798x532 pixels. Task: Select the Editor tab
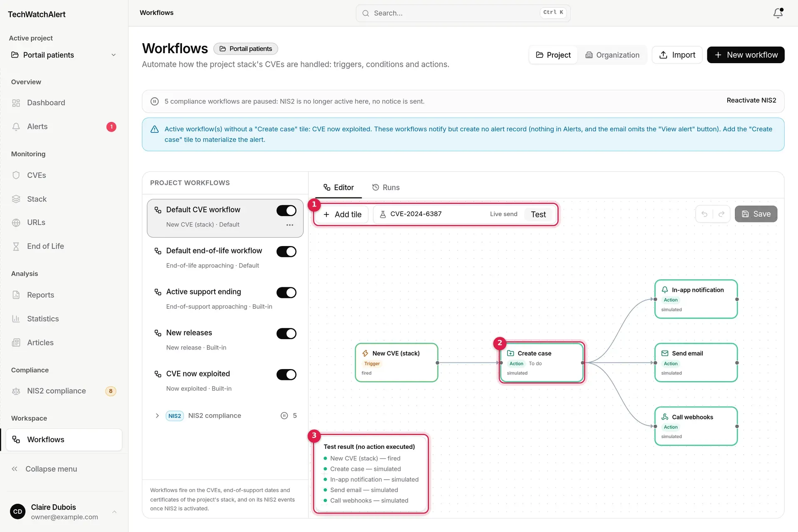click(x=338, y=187)
